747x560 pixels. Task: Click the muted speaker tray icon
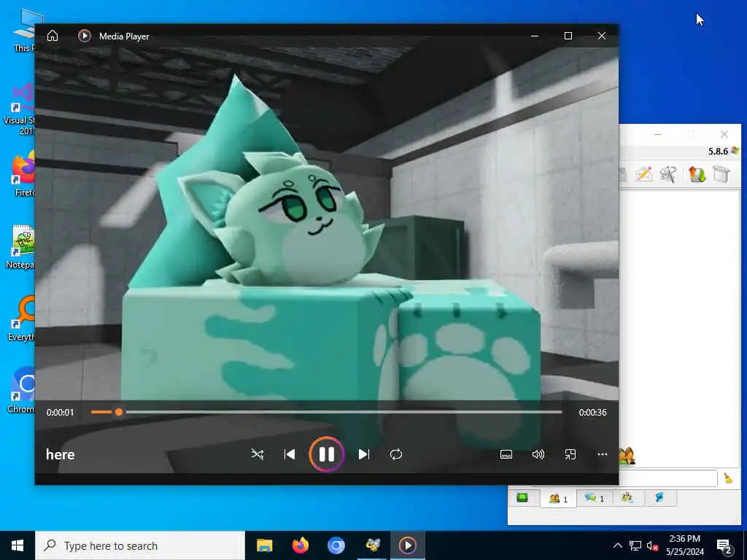pos(653,545)
